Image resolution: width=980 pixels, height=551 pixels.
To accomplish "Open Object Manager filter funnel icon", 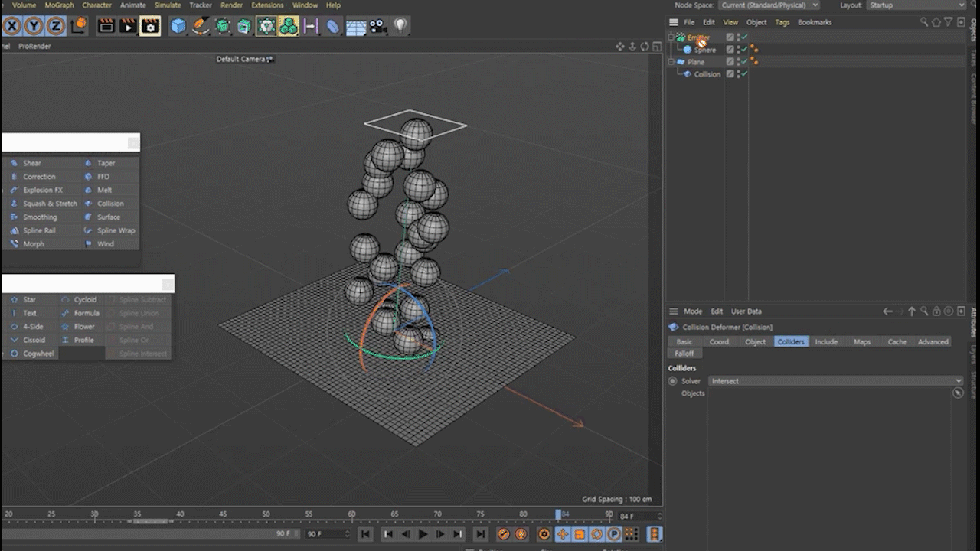I will tap(949, 22).
